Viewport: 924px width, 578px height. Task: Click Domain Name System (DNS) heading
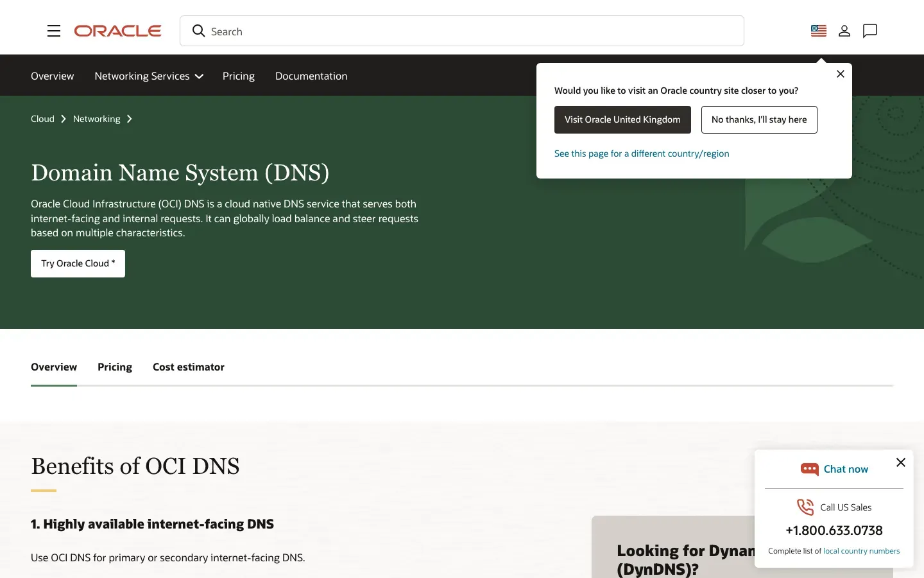click(x=180, y=173)
